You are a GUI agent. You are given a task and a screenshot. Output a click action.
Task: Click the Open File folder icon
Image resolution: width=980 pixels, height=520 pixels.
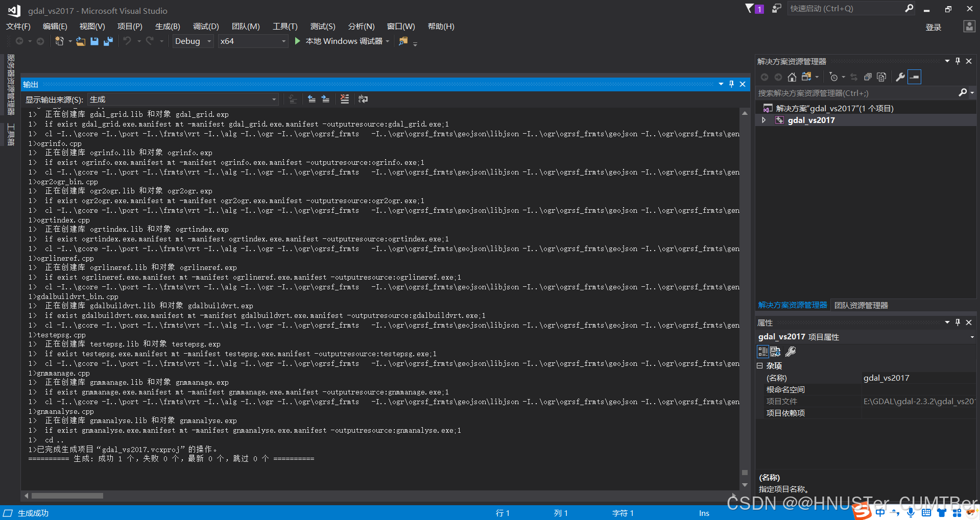[x=81, y=41]
